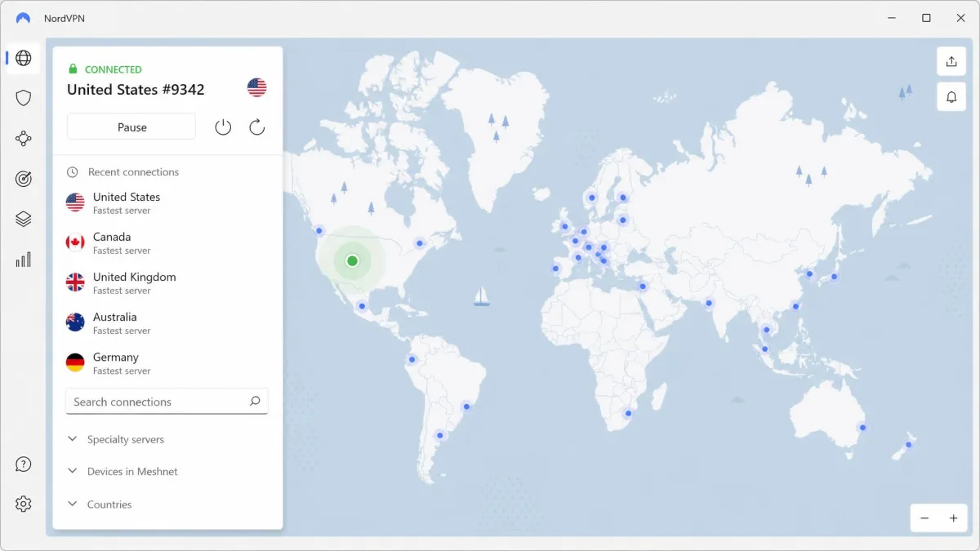Select the Australia server pin on map

pos(862,428)
